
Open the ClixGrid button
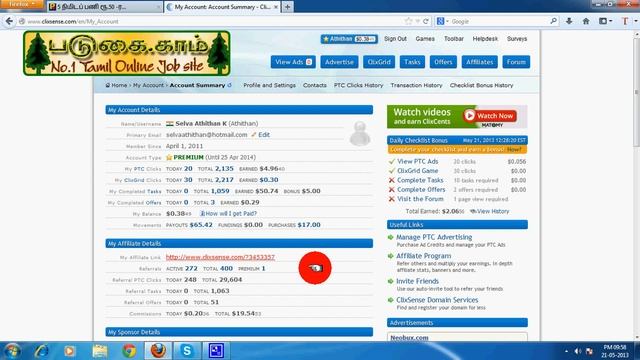pyautogui.click(x=379, y=62)
